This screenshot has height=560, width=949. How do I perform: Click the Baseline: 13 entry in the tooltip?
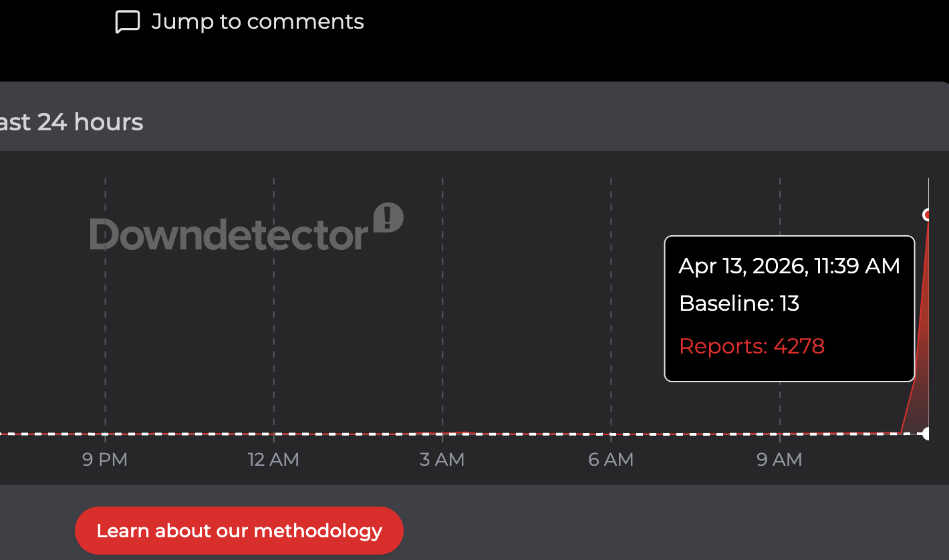(x=738, y=303)
